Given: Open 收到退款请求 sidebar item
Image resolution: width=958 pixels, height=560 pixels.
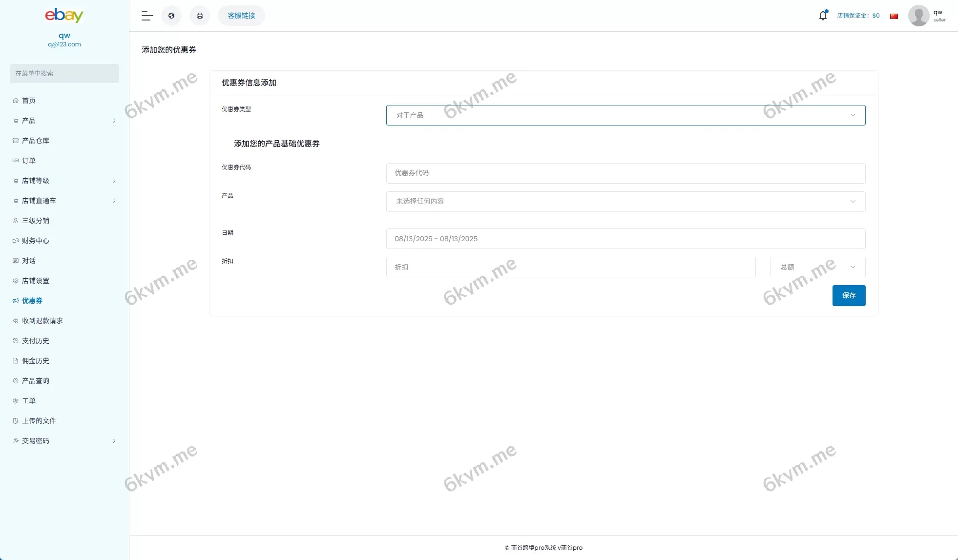Looking at the screenshot, I should coord(42,320).
